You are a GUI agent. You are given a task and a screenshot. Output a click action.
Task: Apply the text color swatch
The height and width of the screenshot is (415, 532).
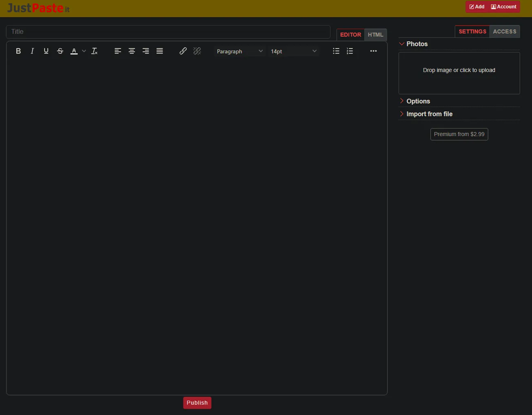pos(74,51)
